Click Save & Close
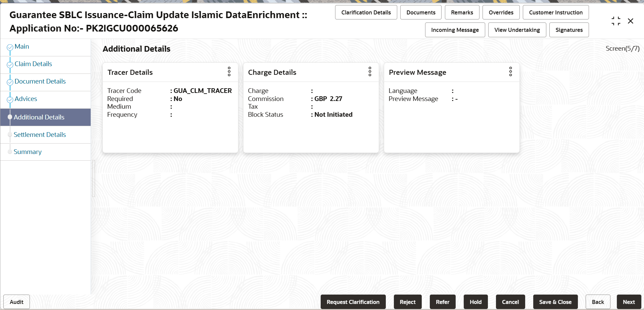The image size is (644, 310). coord(555,302)
